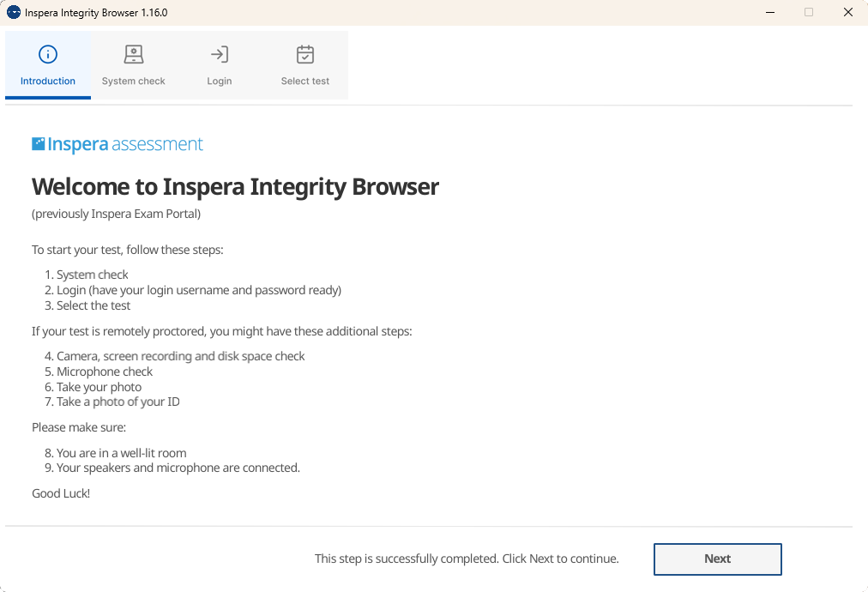This screenshot has height=592, width=868.
Task: Click list item '6. Take your photo'
Action: [x=93, y=387]
